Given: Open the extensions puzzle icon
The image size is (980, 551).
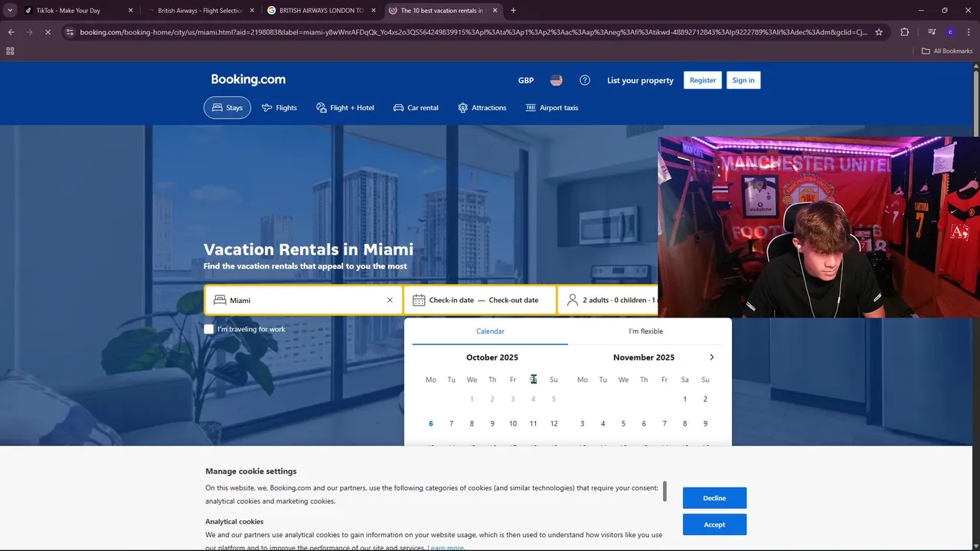Looking at the screenshot, I should tap(904, 32).
